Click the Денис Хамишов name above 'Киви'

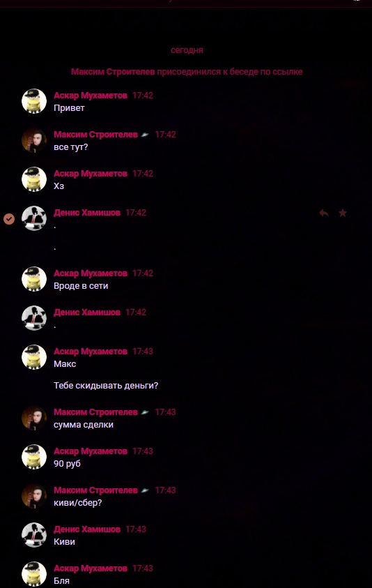coord(87,529)
